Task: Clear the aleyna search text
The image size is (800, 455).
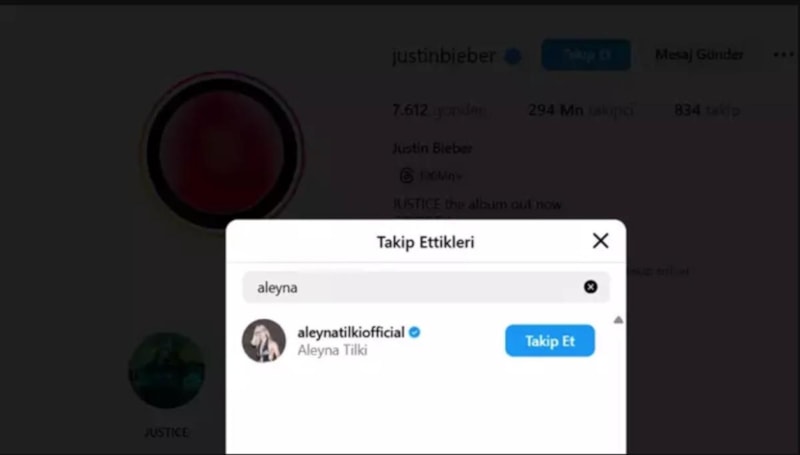Action: 590,287
